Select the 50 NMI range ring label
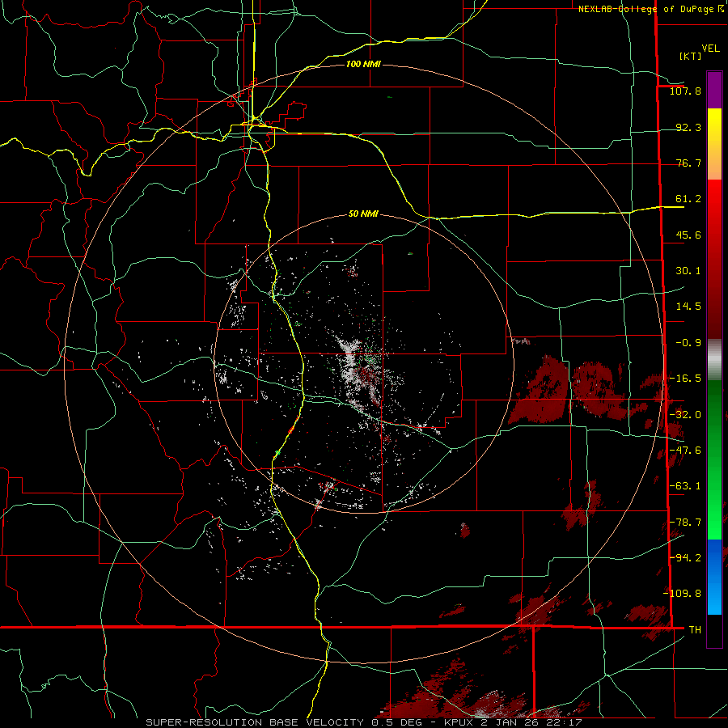Viewport: 728px width, 728px height. [363, 214]
